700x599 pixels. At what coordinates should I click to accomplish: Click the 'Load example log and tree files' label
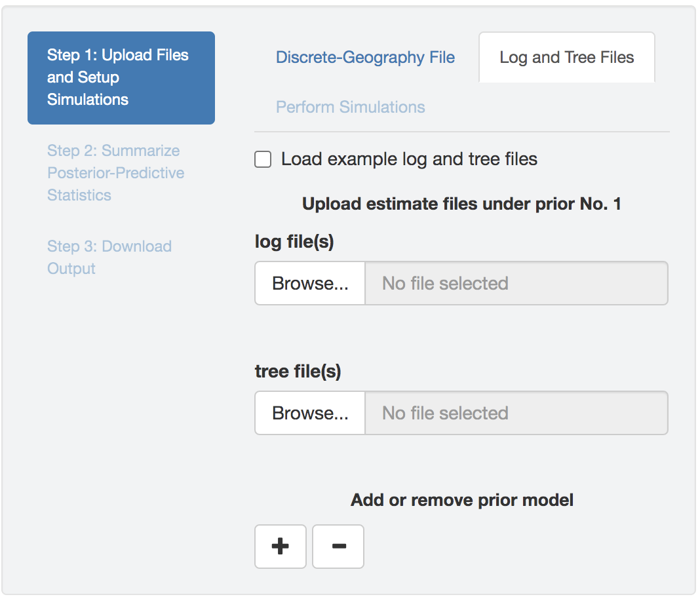click(409, 159)
